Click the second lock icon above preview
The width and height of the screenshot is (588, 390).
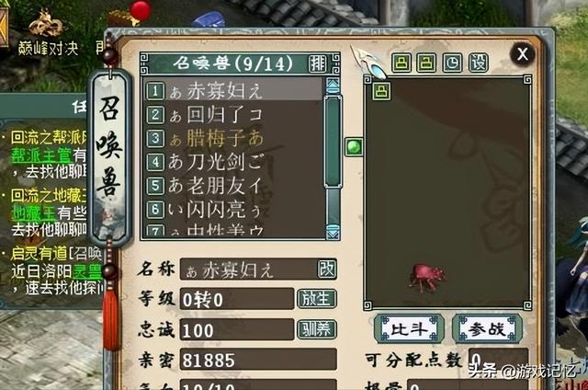[426, 63]
